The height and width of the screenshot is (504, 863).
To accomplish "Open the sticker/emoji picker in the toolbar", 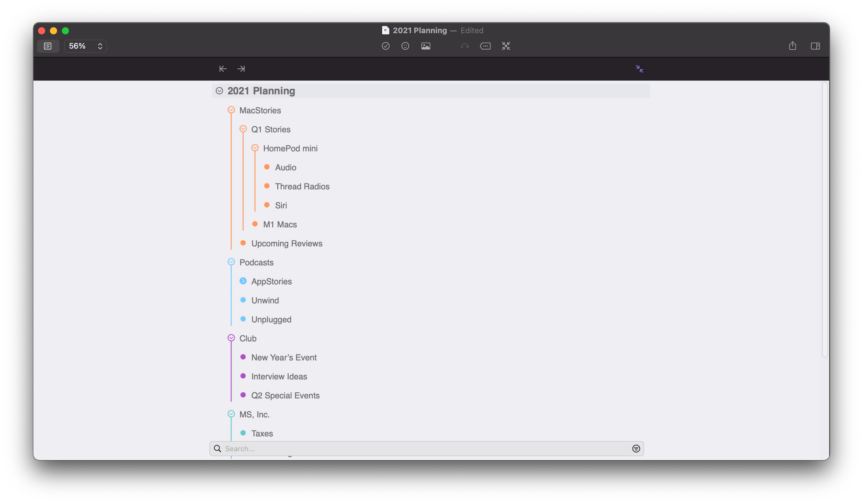I will (x=405, y=46).
